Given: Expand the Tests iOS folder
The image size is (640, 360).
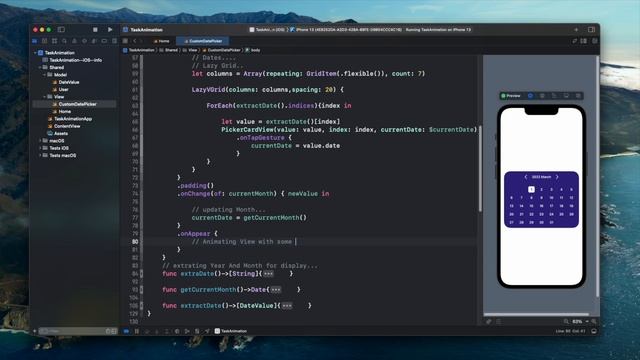Looking at the screenshot, I should point(40,148).
